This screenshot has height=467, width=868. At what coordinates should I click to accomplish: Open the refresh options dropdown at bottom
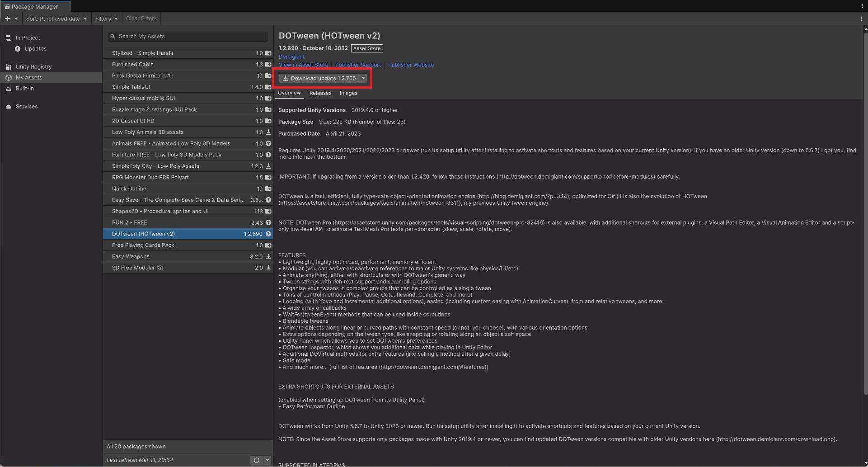pyautogui.click(x=267, y=460)
